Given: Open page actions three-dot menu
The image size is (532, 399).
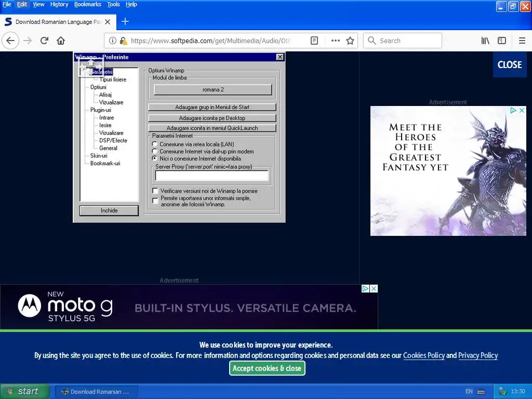Looking at the screenshot, I should click(336, 41).
